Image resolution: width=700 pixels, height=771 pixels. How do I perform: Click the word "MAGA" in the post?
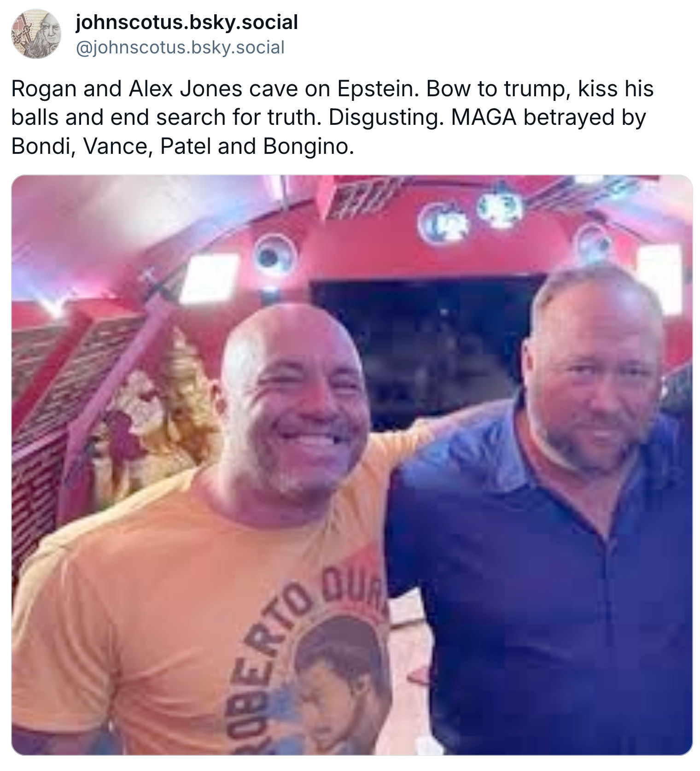coord(484,117)
